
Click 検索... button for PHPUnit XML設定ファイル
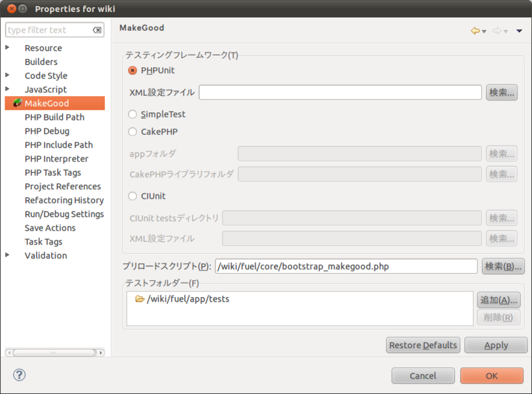[501, 92]
